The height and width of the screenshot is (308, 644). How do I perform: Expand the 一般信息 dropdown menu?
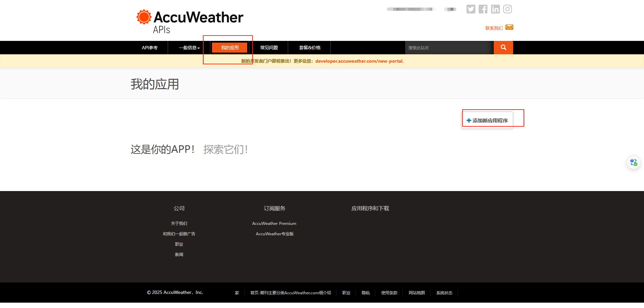click(x=189, y=48)
